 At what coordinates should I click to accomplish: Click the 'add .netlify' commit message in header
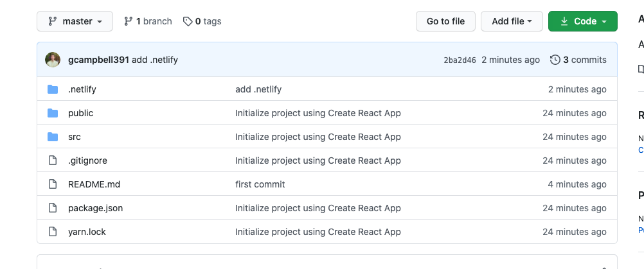click(x=155, y=60)
